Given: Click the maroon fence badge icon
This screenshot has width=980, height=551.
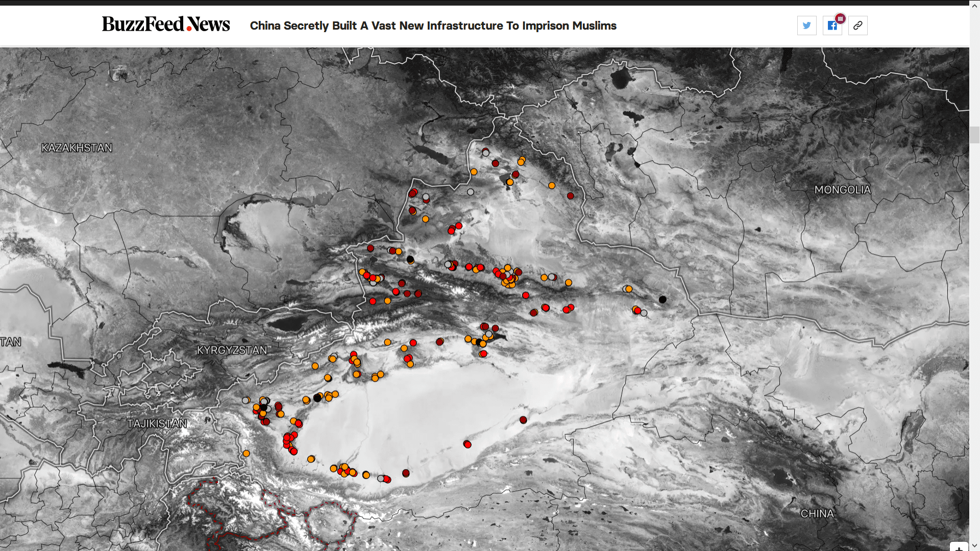Looking at the screenshot, I should point(840,19).
